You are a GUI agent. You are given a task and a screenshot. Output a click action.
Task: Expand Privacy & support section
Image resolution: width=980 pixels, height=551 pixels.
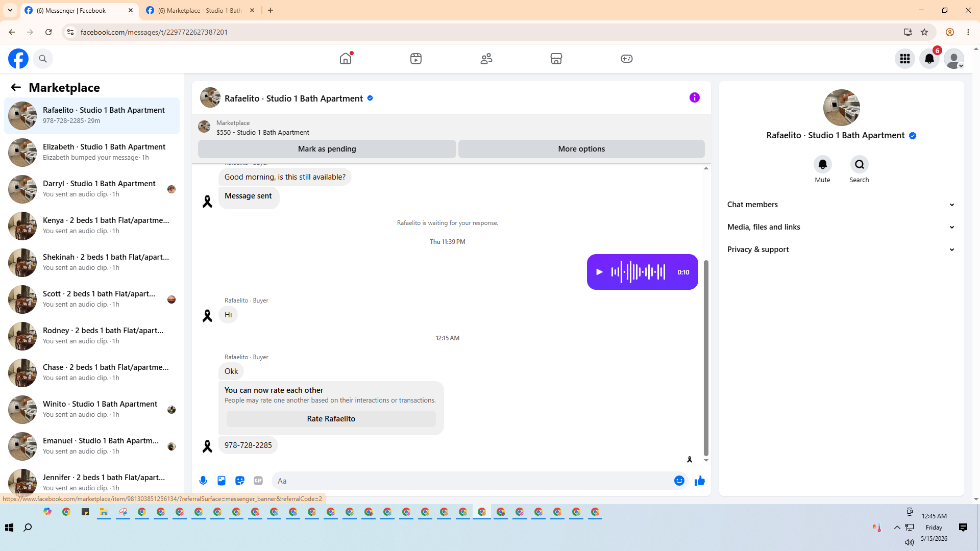click(x=841, y=249)
